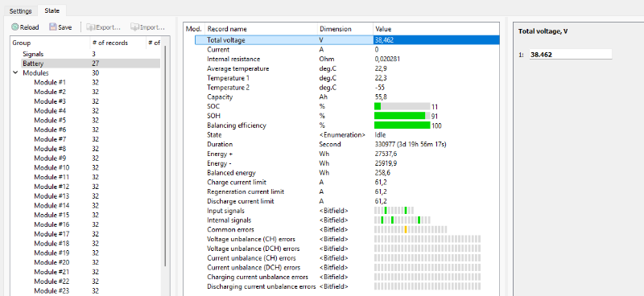
Task: Open Module #21 in the tree
Action: click(x=52, y=272)
